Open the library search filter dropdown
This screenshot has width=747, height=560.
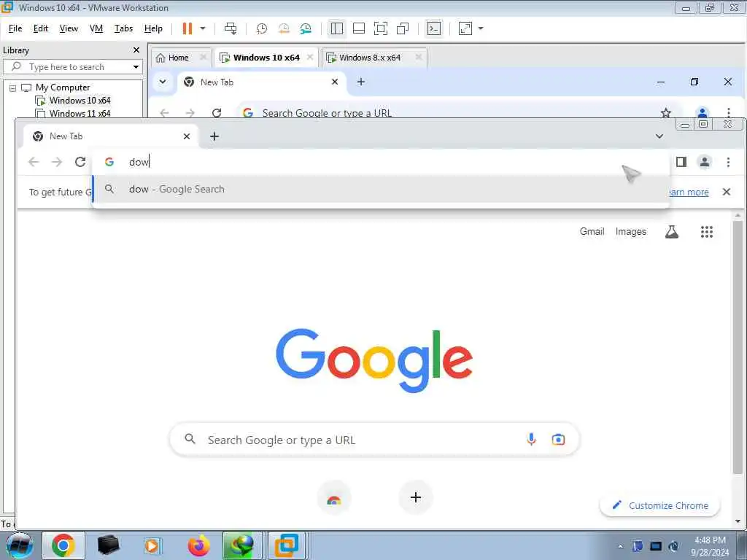136,67
